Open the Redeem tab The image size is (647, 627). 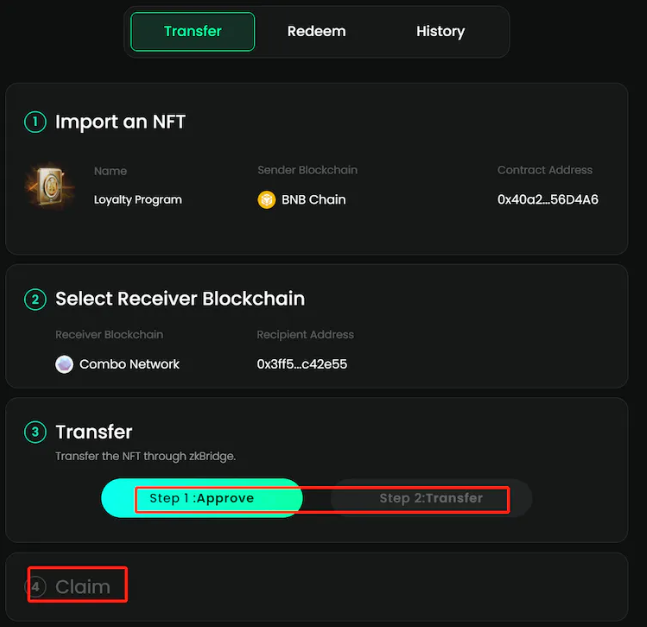click(x=316, y=31)
